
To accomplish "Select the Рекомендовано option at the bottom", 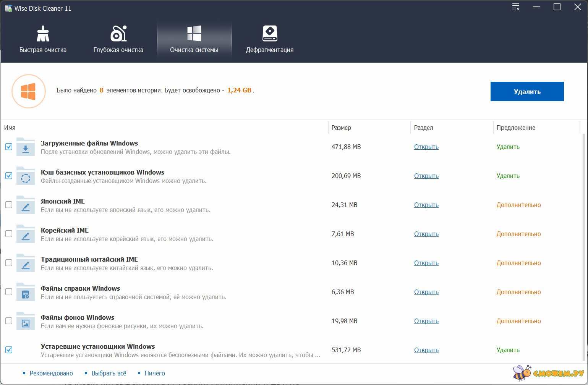I will click(51, 373).
